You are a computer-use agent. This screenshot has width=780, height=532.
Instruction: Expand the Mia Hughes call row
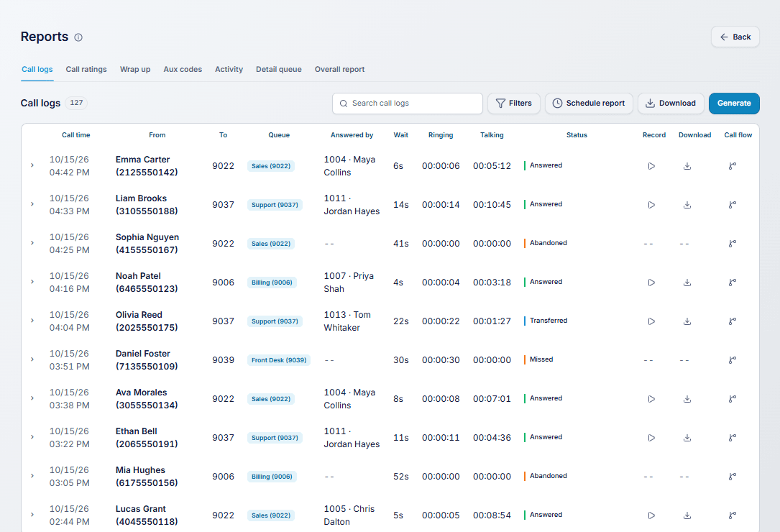click(x=32, y=476)
